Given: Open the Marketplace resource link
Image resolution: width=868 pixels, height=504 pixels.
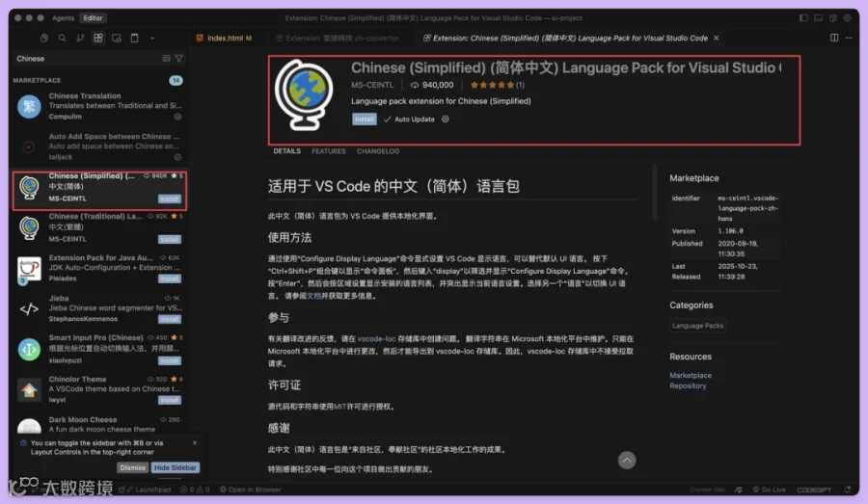Looking at the screenshot, I should [x=691, y=375].
